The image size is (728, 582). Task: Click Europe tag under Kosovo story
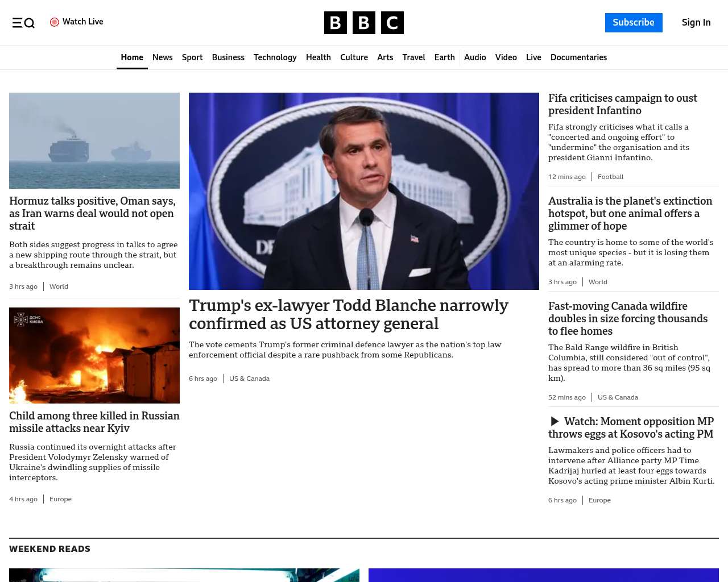[599, 500]
